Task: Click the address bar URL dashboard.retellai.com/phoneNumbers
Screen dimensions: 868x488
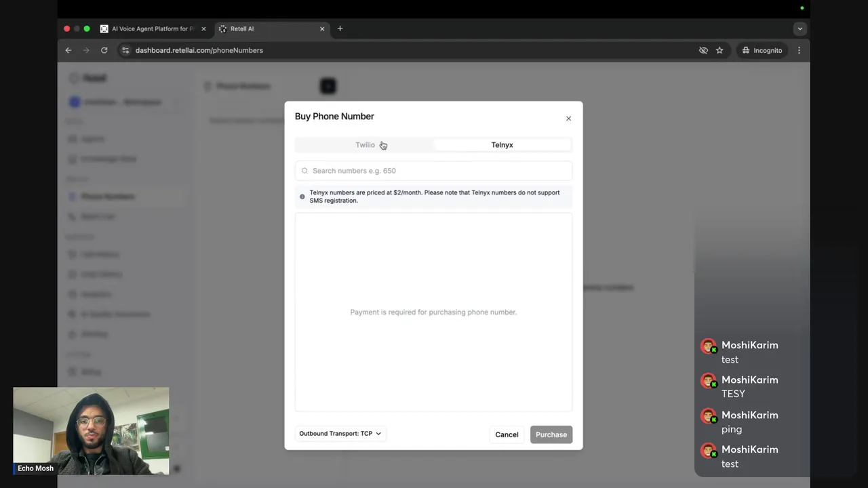Action: coord(199,50)
